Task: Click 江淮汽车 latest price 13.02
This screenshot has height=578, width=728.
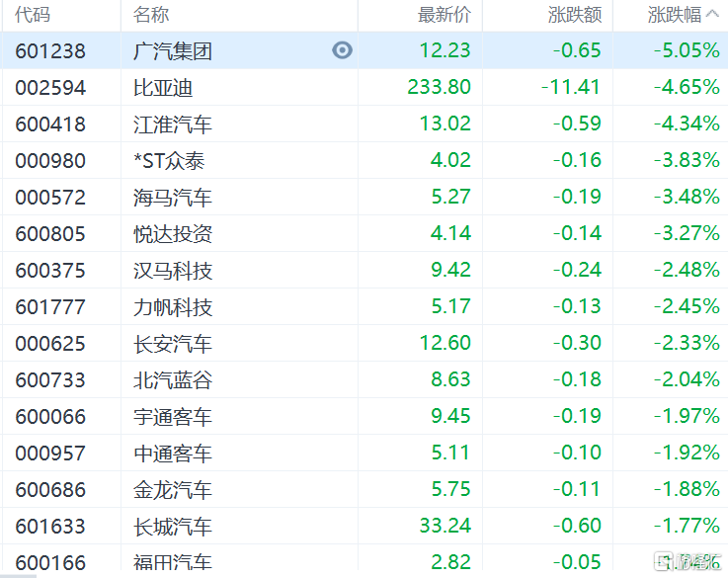Action: point(445,124)
